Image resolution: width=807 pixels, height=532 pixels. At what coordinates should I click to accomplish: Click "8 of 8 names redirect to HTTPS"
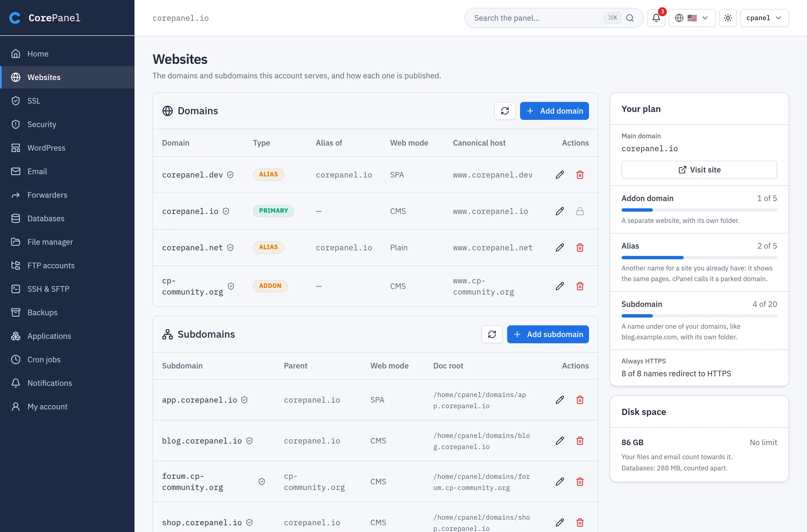676,374
